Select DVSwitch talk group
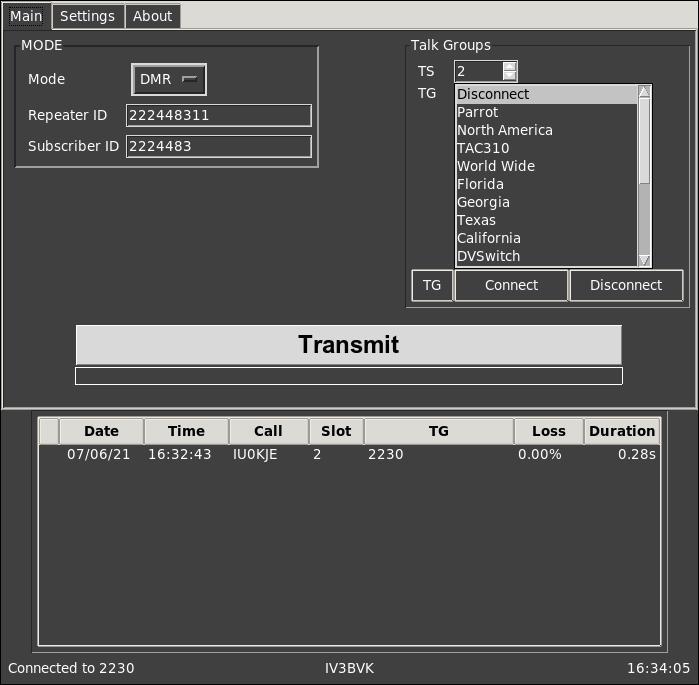The height and width of the screenshot is (685, 699). pyautogui.click(x=547, y=256)
